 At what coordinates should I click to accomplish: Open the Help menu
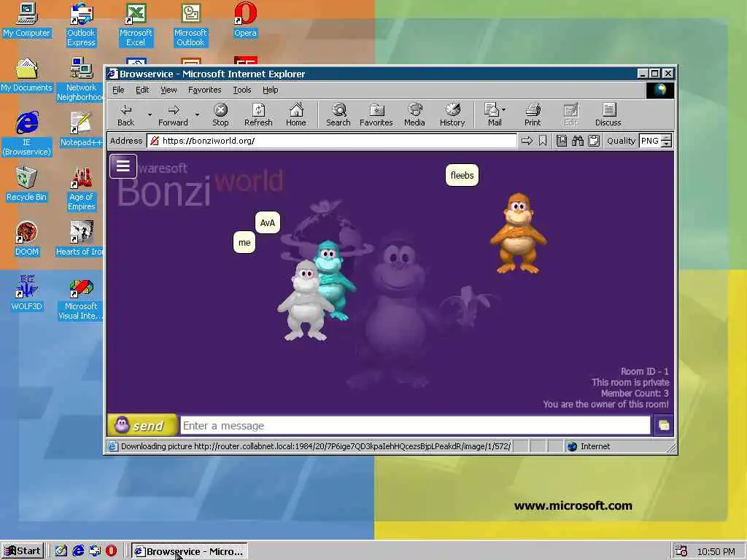(x=270, y=90)
